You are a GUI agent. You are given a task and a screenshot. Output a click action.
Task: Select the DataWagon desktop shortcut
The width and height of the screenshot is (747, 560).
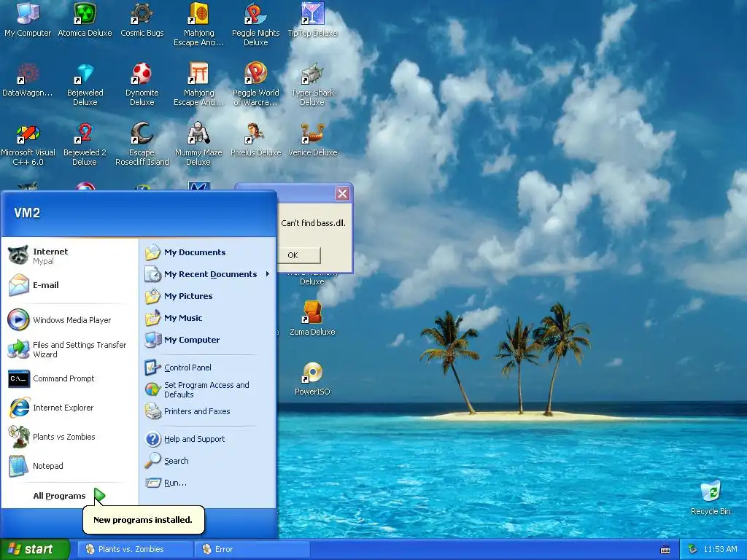click(x=28, y=79)
